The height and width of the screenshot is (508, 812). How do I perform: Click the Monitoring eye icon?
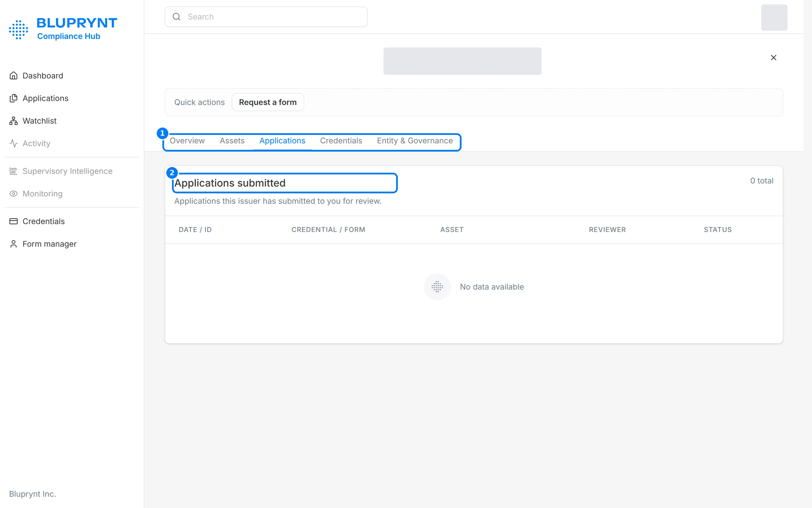point(14,194)
